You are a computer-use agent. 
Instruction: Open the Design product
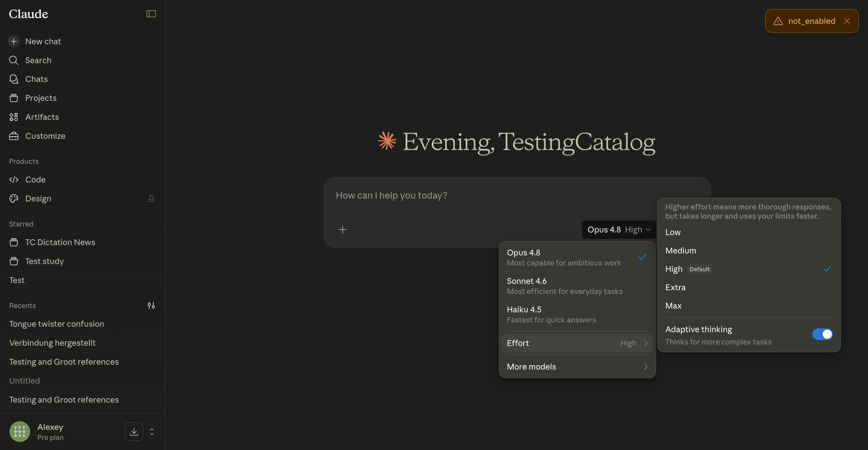[x=83, y=198]
